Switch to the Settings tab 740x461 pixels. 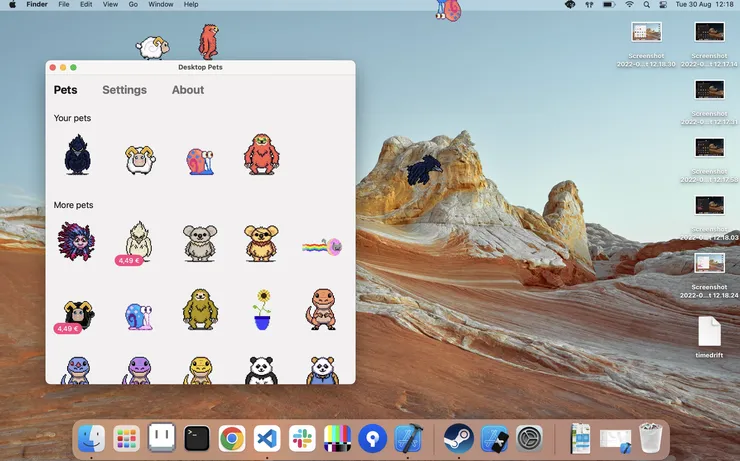pos(125,90)
